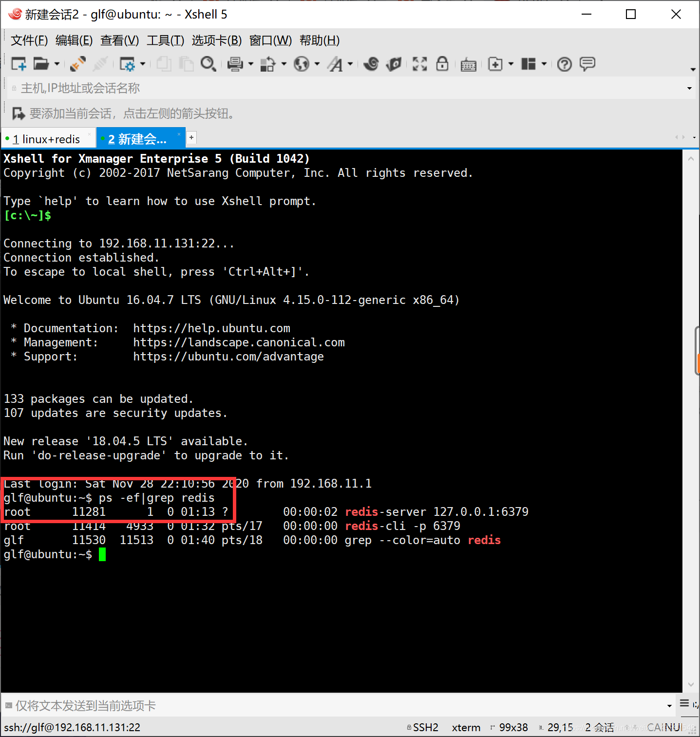Click the paste icon in toolbar
700x737 pixels.
click(x=186, y=64)
